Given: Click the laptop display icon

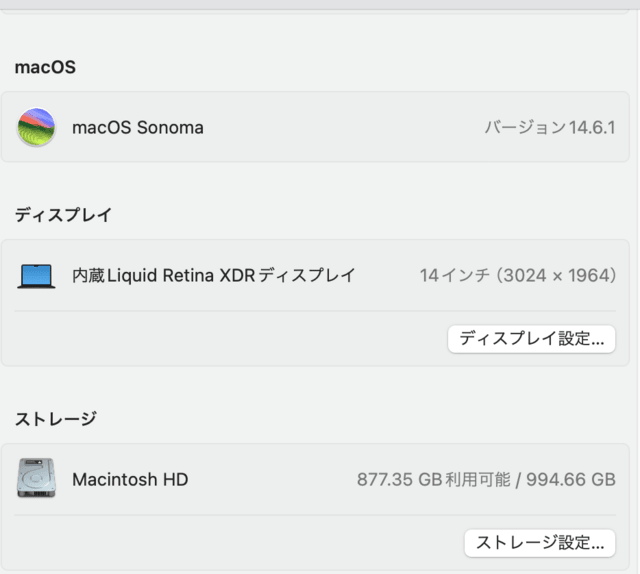Looking at the screenshot, I should coord(36,276).
